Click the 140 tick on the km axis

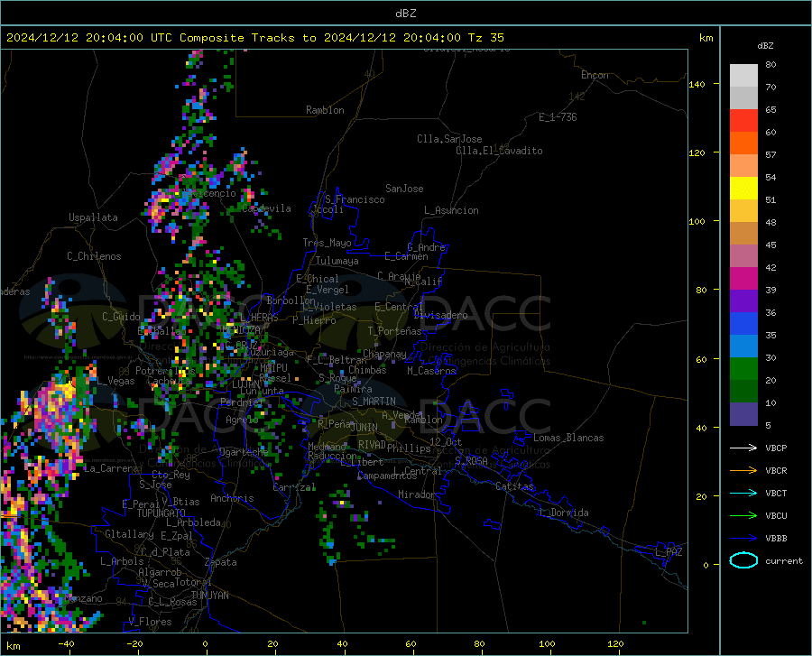(x=697, y=84)
